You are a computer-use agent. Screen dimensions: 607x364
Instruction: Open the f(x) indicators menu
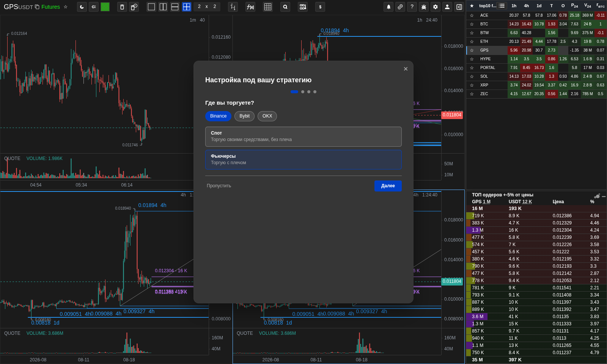250,7
